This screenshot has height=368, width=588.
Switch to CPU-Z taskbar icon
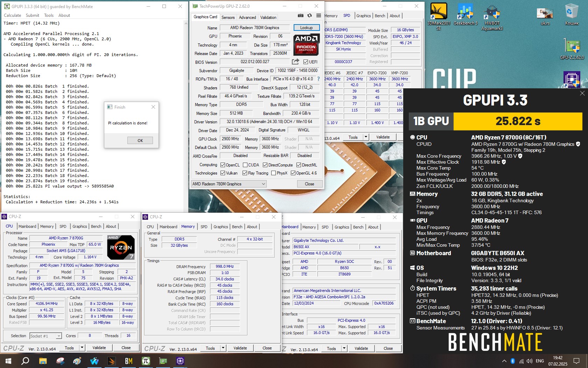click(x=180, y=361)
